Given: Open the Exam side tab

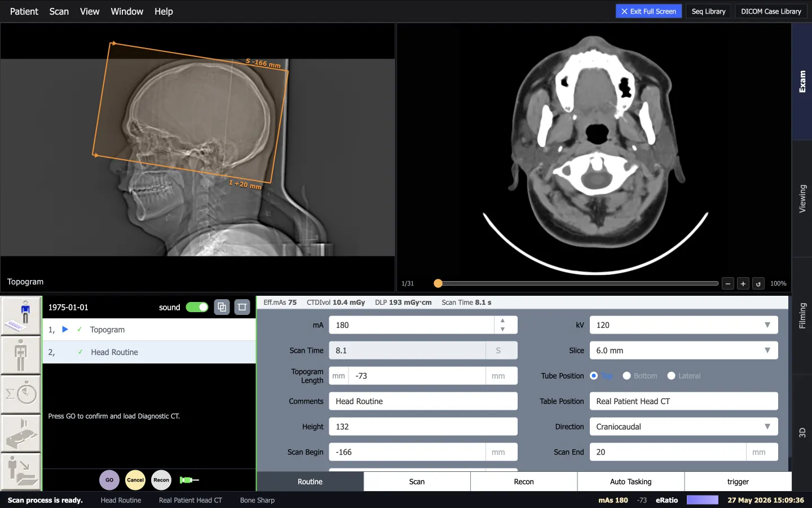Looking at the screenshot, I should (x=802, y=82).
